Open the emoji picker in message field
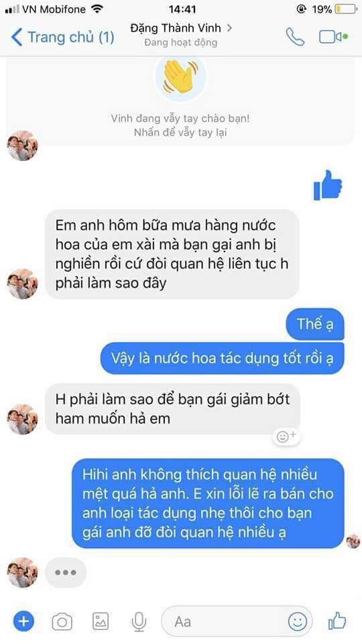 (297, 621)
